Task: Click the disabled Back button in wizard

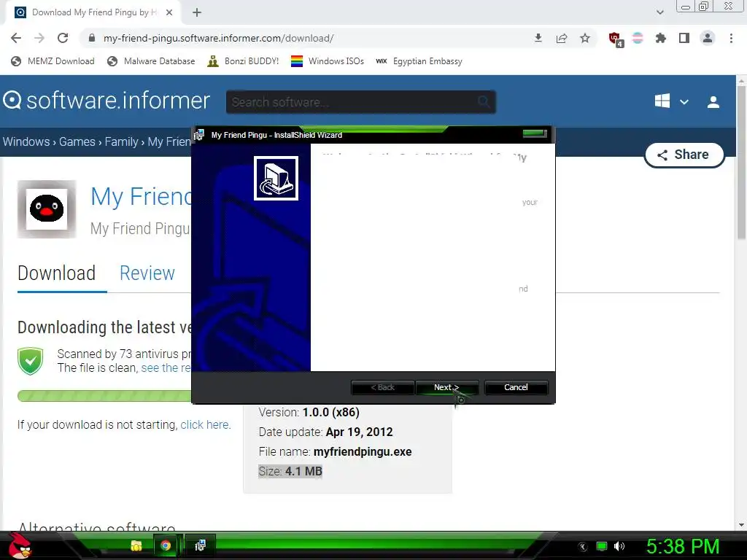Action: 382,388
